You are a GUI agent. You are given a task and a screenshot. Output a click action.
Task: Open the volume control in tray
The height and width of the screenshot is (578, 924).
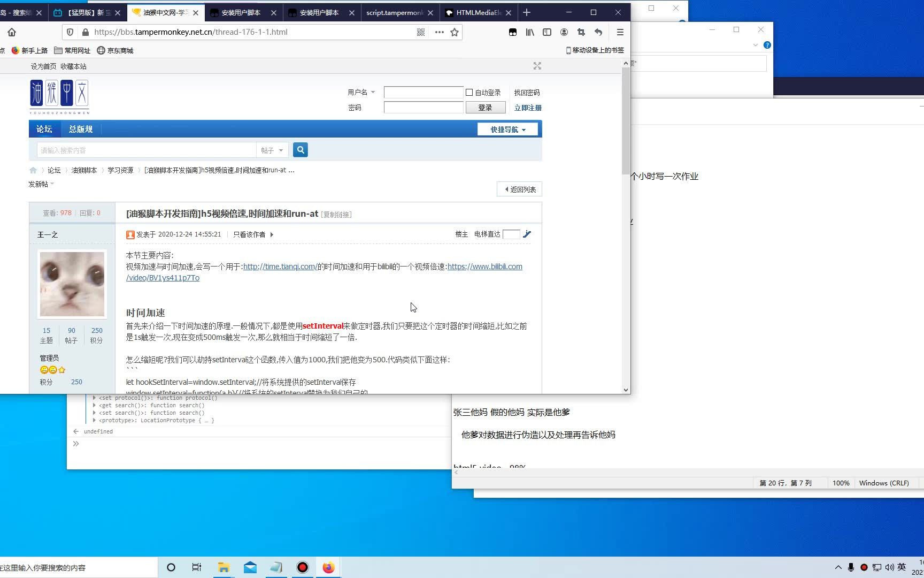click(889, 567)
